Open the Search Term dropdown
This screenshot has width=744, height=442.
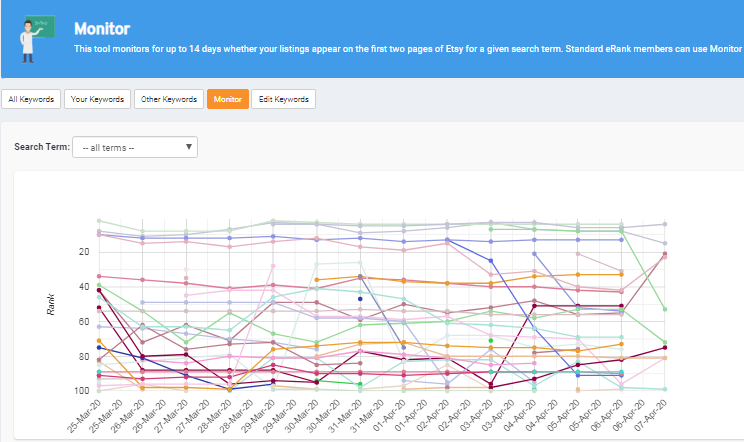tap(135, 147)
